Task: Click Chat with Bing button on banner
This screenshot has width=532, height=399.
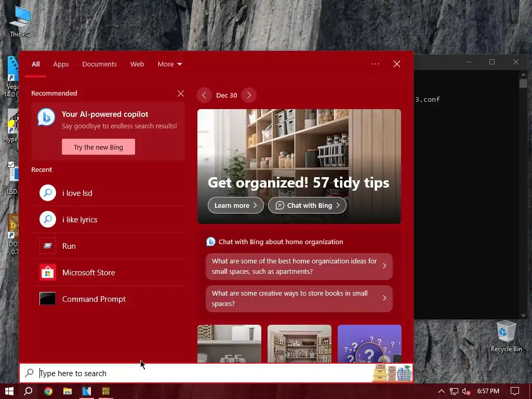Action: [307, 205]
